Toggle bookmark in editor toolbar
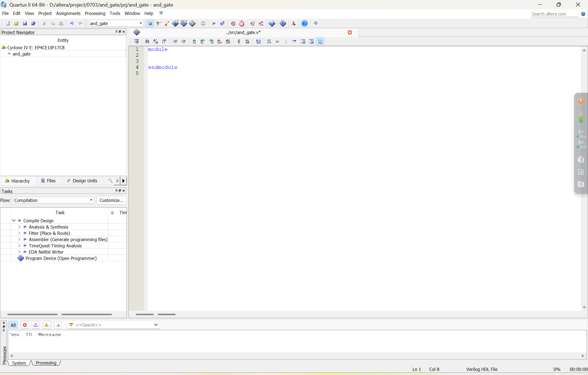This screenshot has height=375, width=588. 194,41
